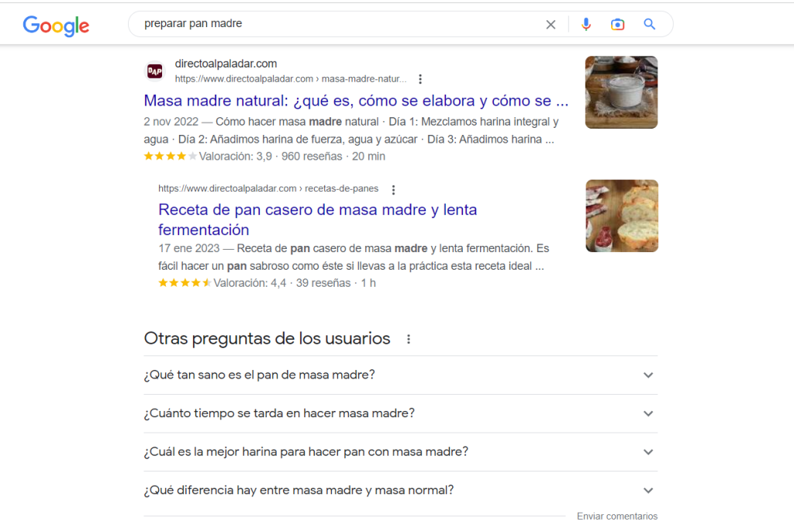Click the magnifying glass search button
The height and width of the screenshot is (532, 794).
pos(649,24)
